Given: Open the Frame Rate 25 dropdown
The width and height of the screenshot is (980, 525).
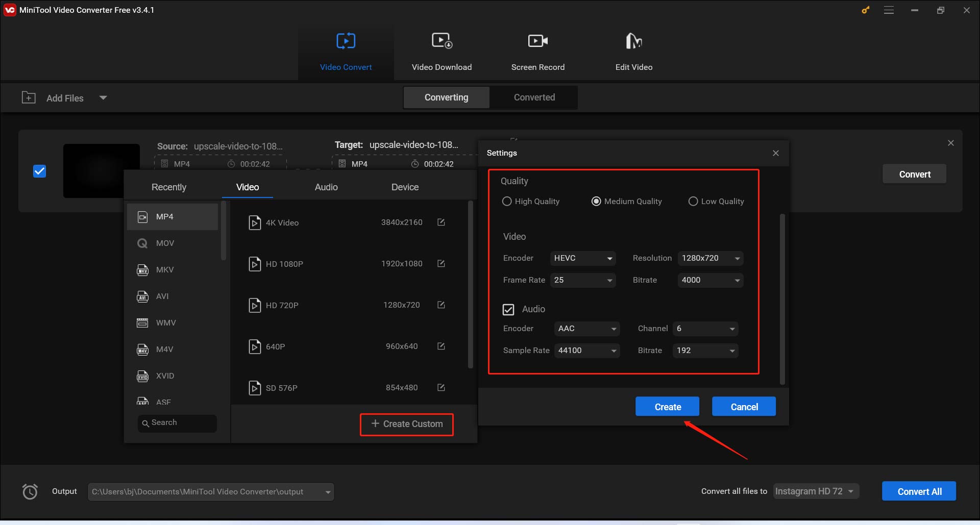Looking at the screenshot, I should tap(583, 280).
